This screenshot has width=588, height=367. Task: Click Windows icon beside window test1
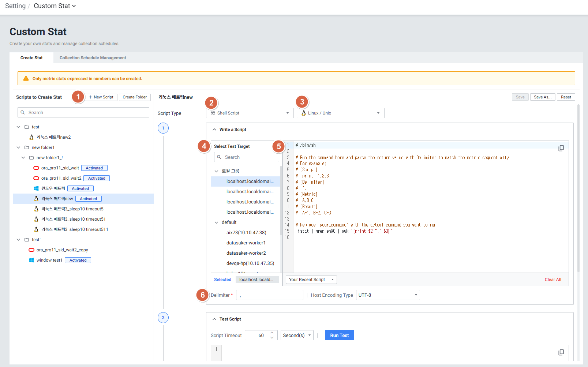point(31,260)
